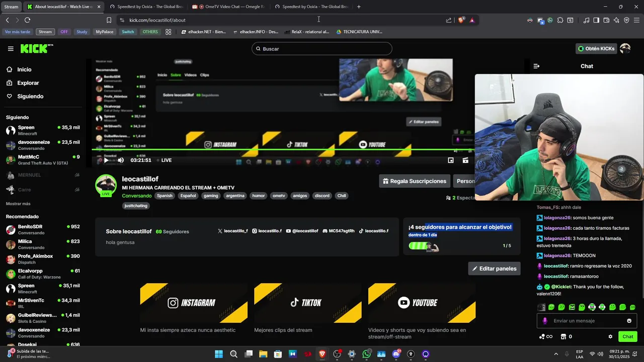
Task: Open the Study bookmark folder
Action: [x=82, y=32]
